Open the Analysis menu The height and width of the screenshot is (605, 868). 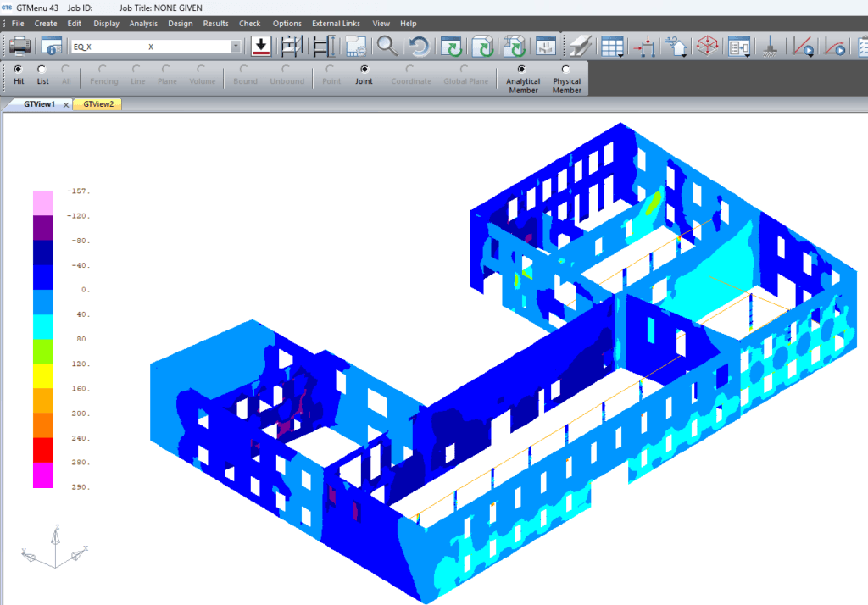(143, 24)
